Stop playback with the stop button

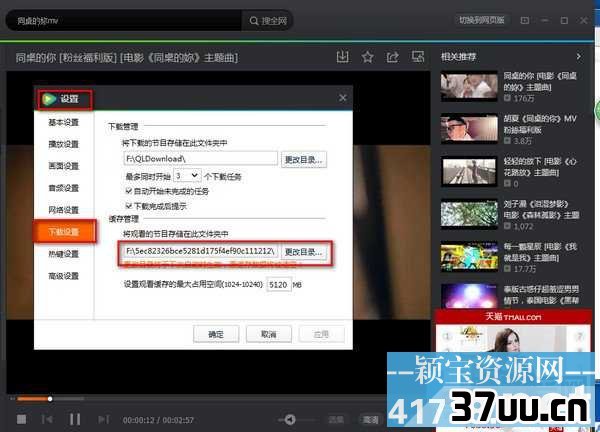(22, 419)
